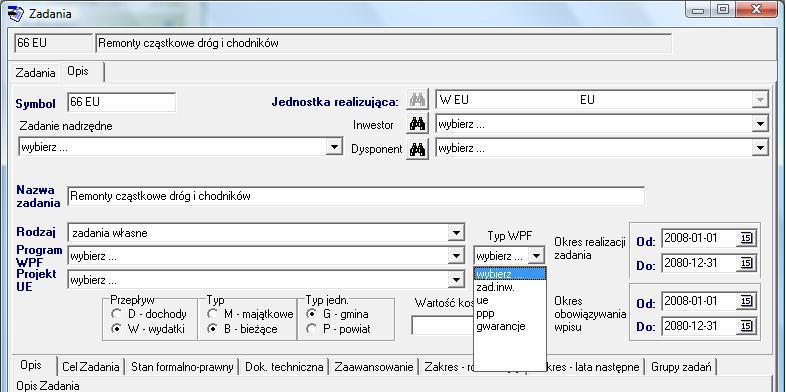786x392 pixels.
Task: Select W - wydatki radio button
Action: coord(116,329)
